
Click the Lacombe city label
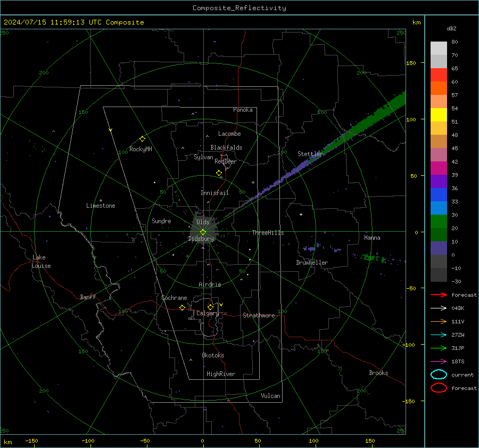tap(229, 134)
